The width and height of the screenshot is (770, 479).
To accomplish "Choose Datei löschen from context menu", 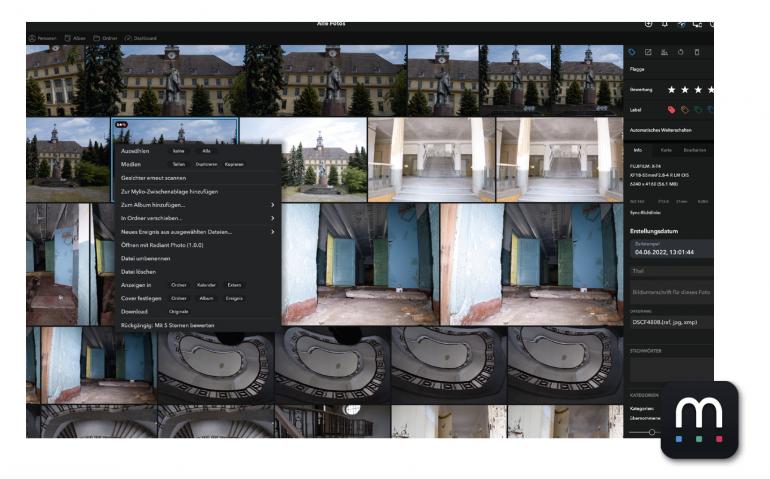I will (x=138, y=272).
